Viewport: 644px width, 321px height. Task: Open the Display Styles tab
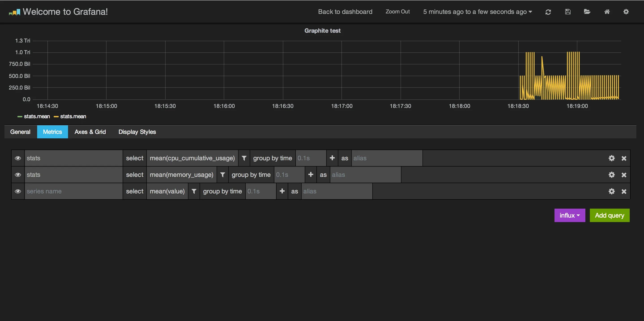tap(137, 132)
